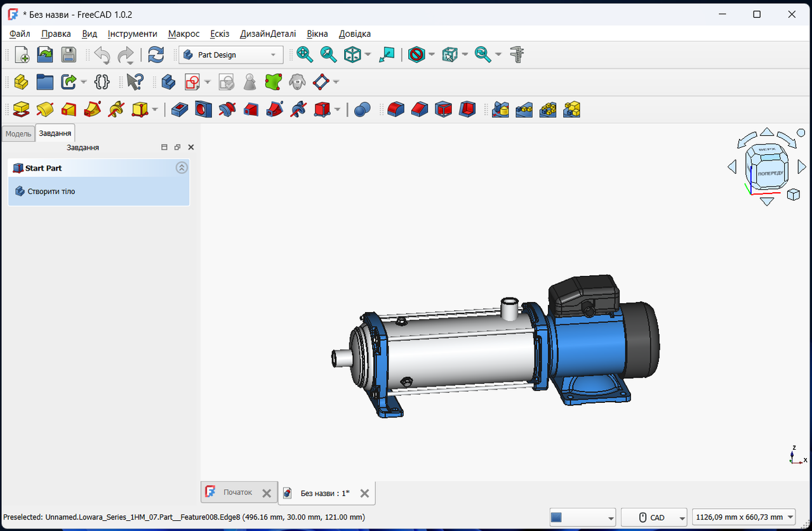Click the curly braces variable set icon
This screenshot has height=531, width=812.
(102, 82)
